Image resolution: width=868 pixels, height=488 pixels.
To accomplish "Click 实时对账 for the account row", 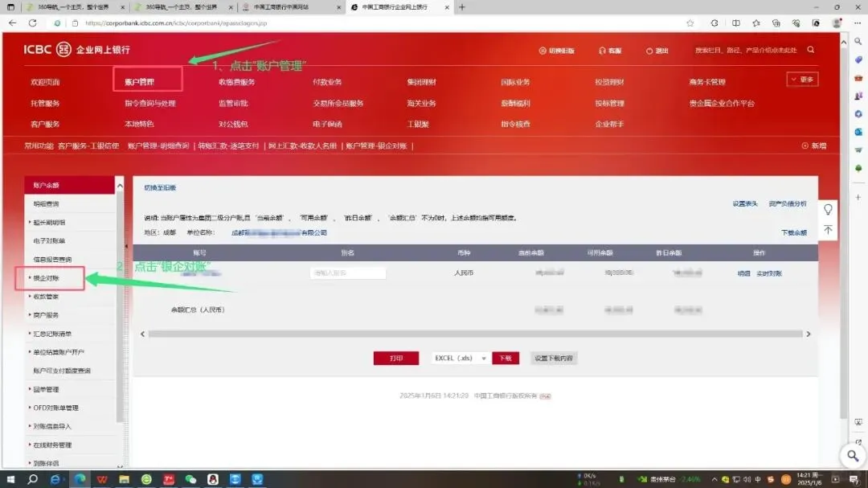I will point(769,273).
